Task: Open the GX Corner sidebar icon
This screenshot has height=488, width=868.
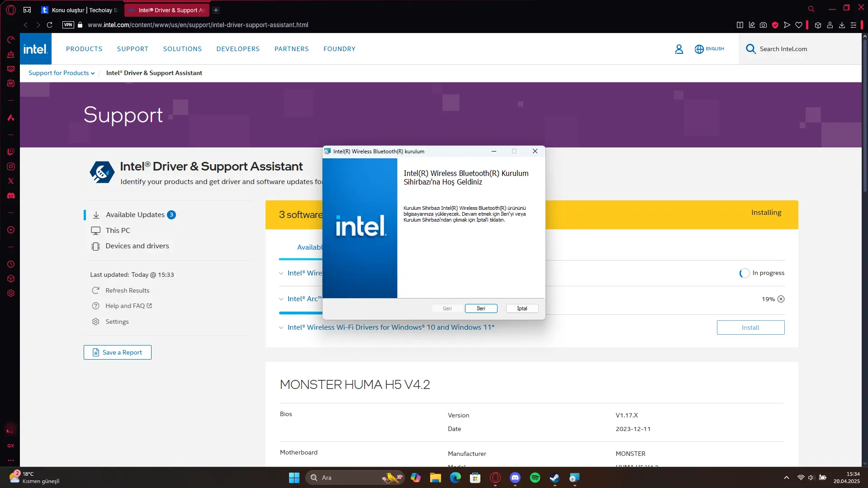Action: (11, 445)
